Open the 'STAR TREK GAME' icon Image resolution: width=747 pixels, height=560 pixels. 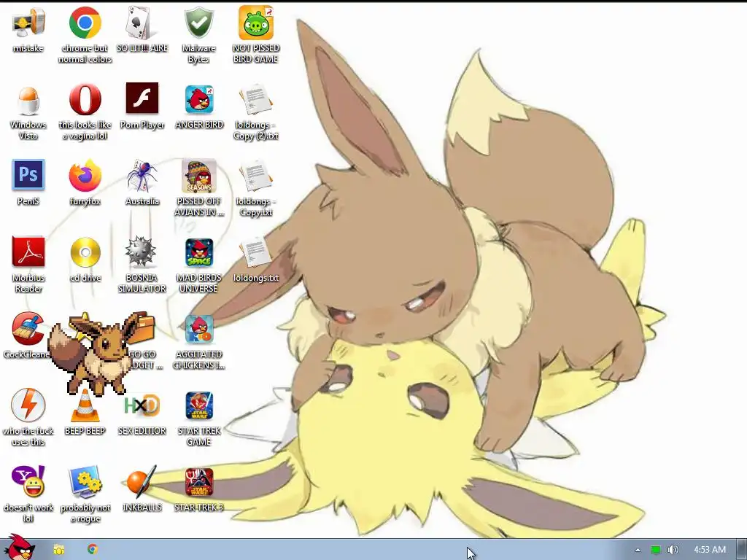199,405
